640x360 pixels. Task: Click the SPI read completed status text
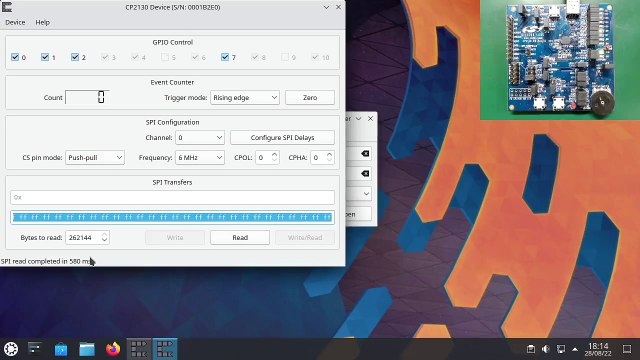(x=47, y=261)
